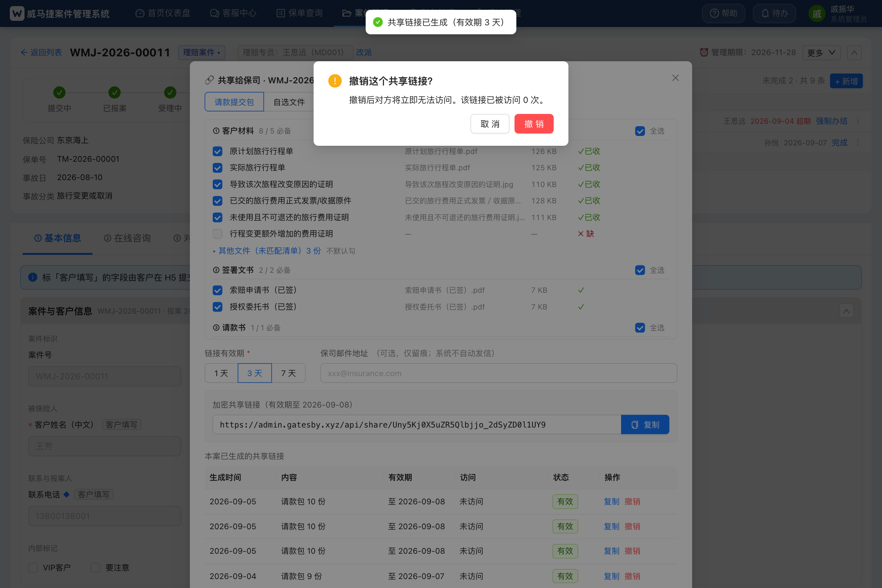
Task: Click the 保司邮件地址 input field
Action: coord(499,373)
